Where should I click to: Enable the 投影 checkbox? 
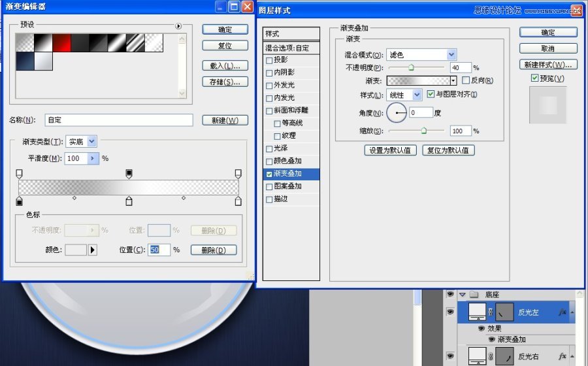269,60
